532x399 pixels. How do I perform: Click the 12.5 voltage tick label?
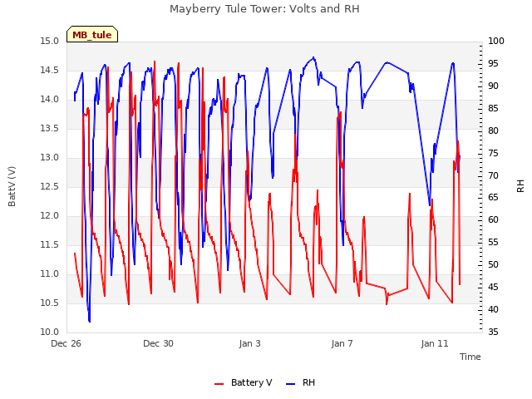(x=50, y=186)
